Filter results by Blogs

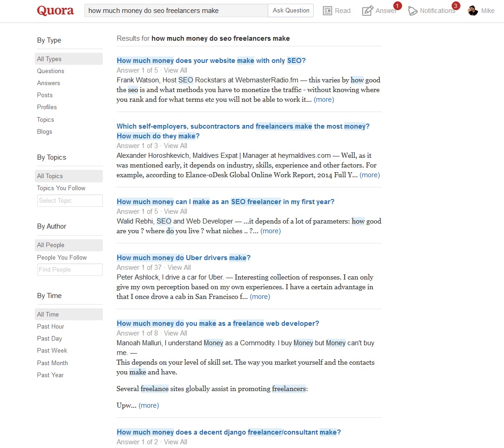44,132
